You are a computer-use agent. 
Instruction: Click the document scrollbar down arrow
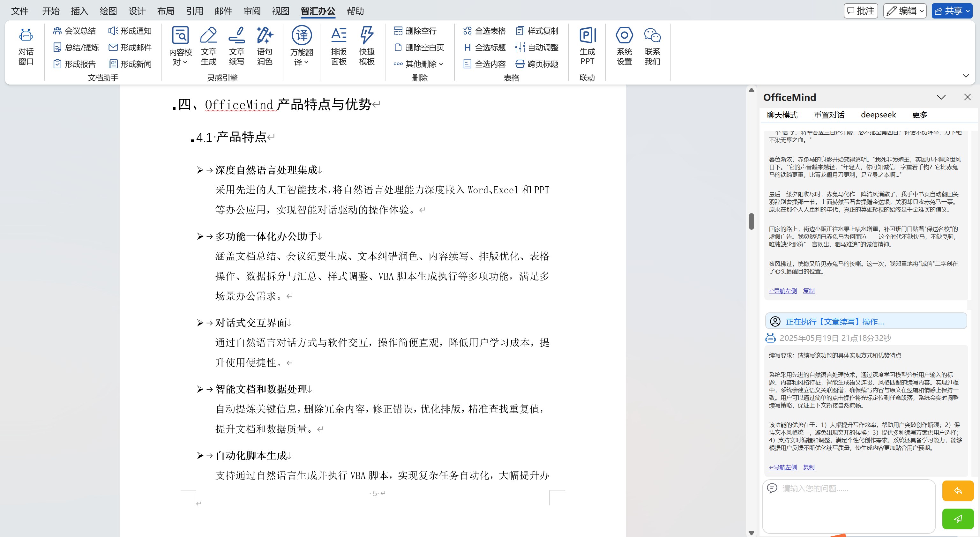[x=752, y=533]
